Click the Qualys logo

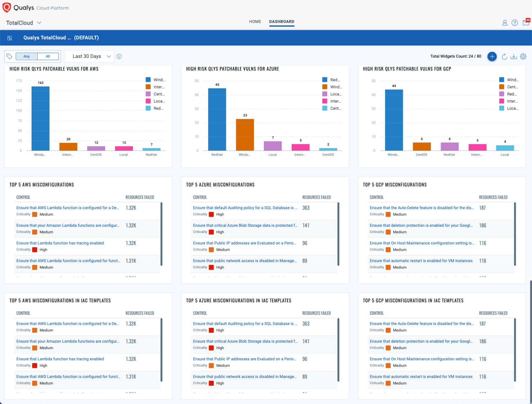[6, 7]
